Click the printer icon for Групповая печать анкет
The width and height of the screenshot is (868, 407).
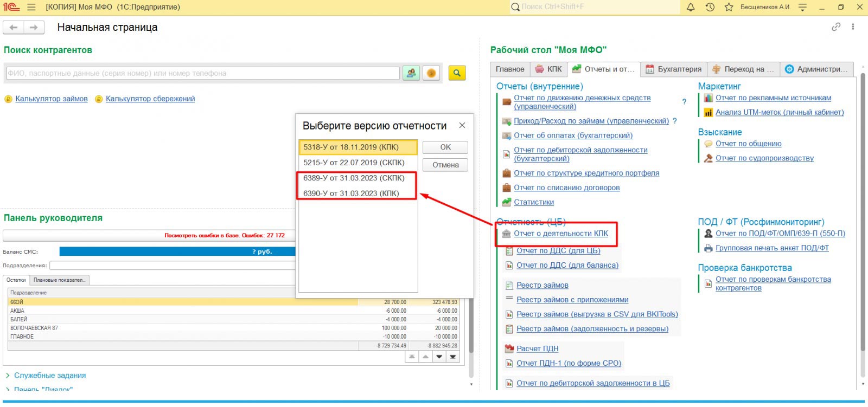(x=708, y=248)
